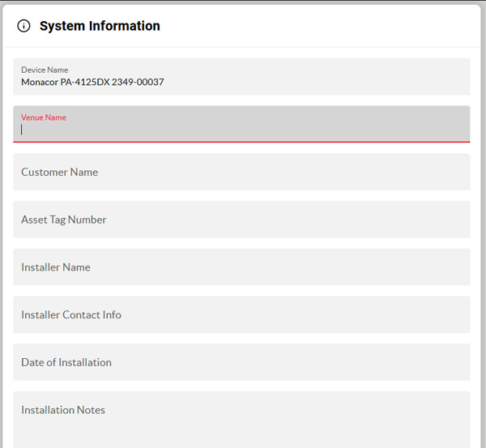
Task: Click the Monacor PA-4125DX device name text
Action: click(x=92, y=82)
